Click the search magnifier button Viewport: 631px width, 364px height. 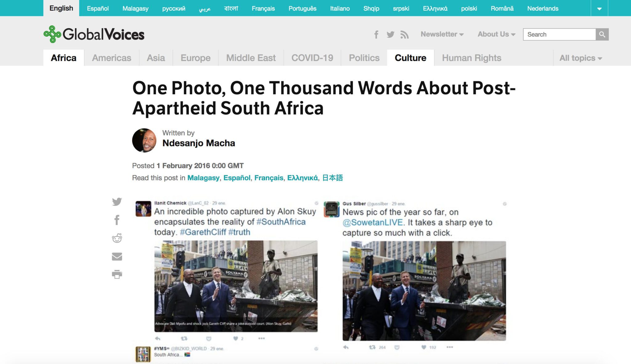click(x=602, y=34)
